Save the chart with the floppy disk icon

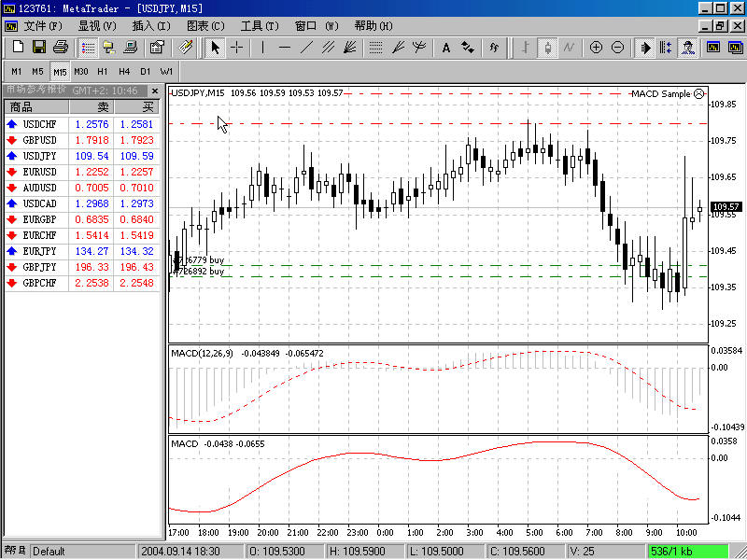(x=39, y=48)
